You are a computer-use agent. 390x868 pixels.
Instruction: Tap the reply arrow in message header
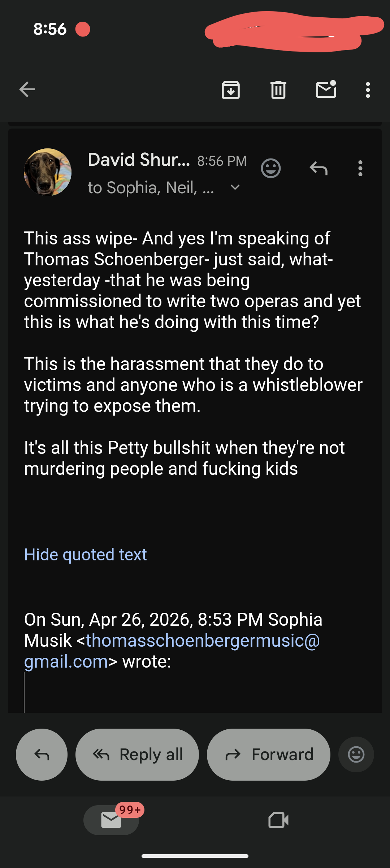[318, 168]
